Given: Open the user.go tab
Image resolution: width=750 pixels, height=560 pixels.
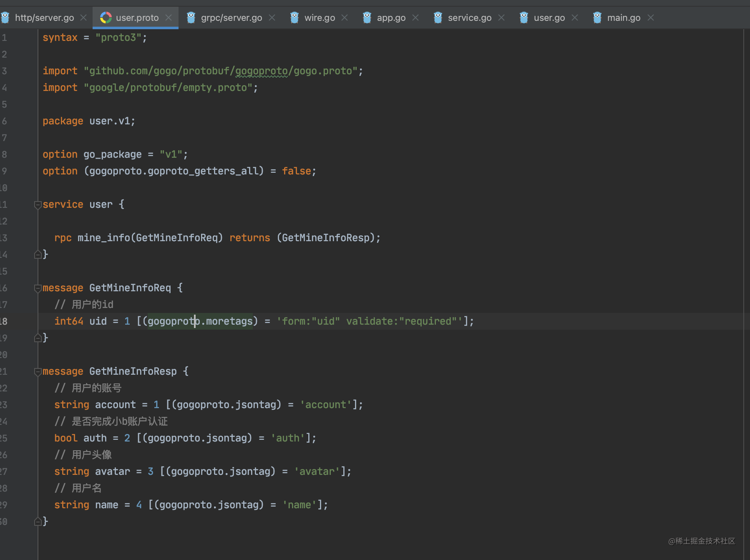Looking at the screenshot, I should 549,18.
